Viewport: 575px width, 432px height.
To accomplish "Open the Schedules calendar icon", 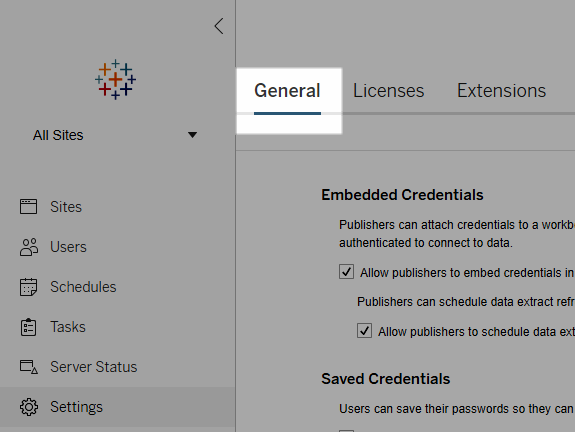I will [x=28, y=287].
